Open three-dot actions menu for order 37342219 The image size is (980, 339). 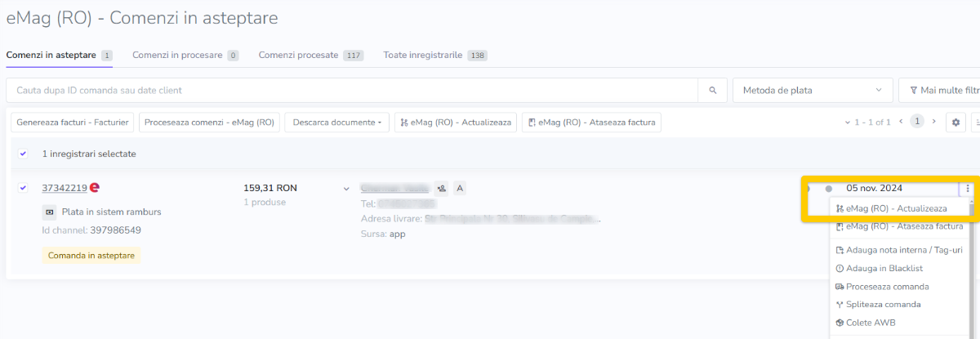tap(968, 189)
